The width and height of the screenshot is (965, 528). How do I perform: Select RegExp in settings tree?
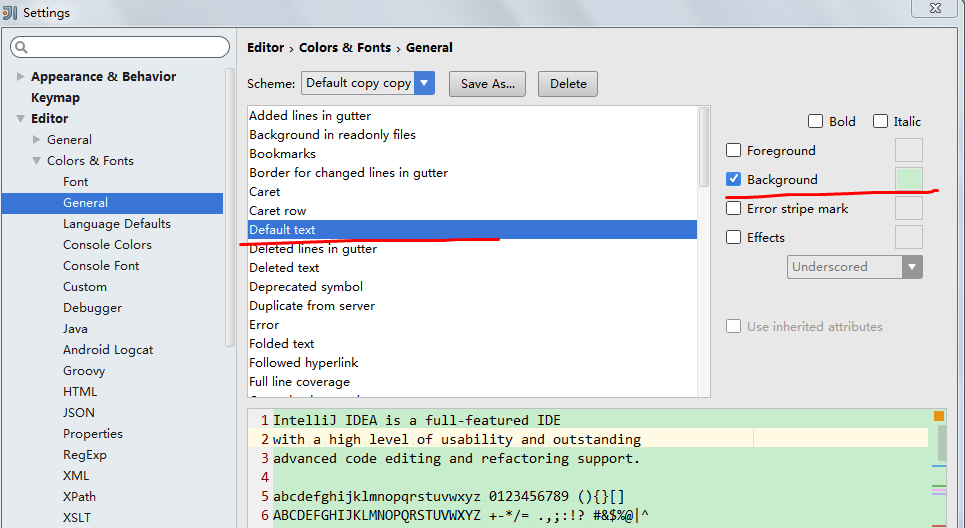84,455
